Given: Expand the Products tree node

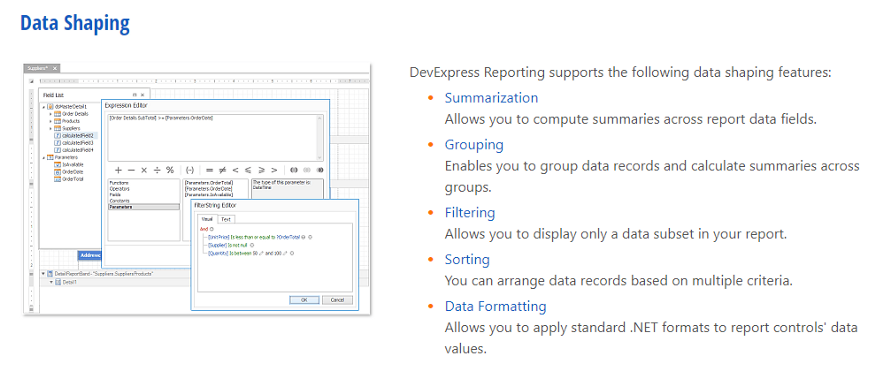Looking at the screenshot, I should (50, 121).
